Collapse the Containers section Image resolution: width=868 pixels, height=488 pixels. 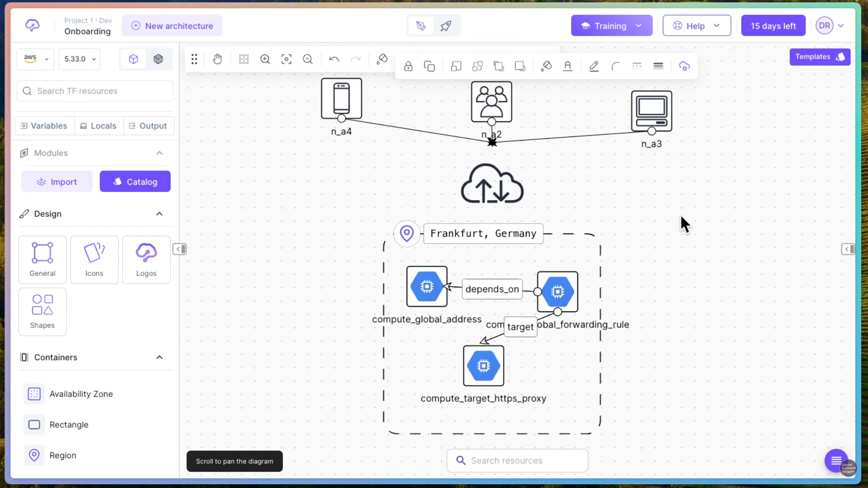click(x=160, y=357)
